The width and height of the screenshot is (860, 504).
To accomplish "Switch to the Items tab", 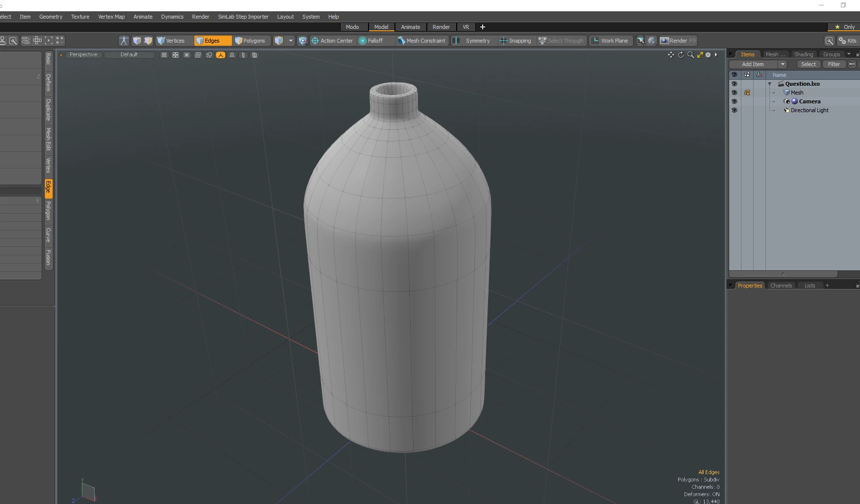I will coord(747,54).
